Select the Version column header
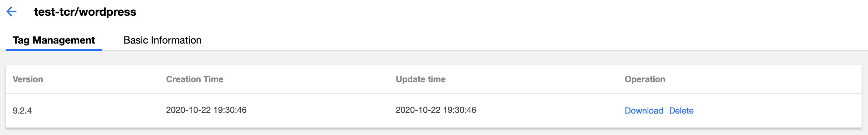 tap(28, 79)
